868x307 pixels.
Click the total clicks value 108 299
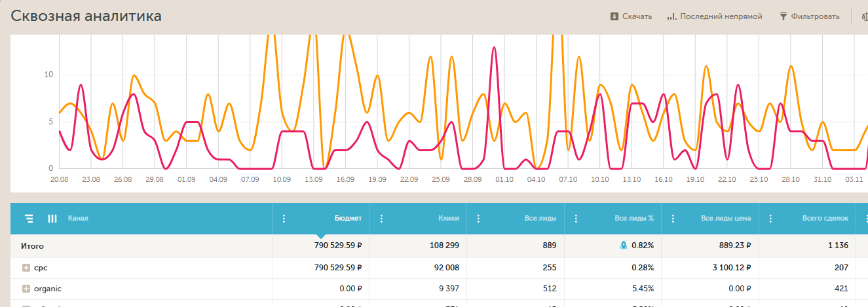[x=443, y=245]
